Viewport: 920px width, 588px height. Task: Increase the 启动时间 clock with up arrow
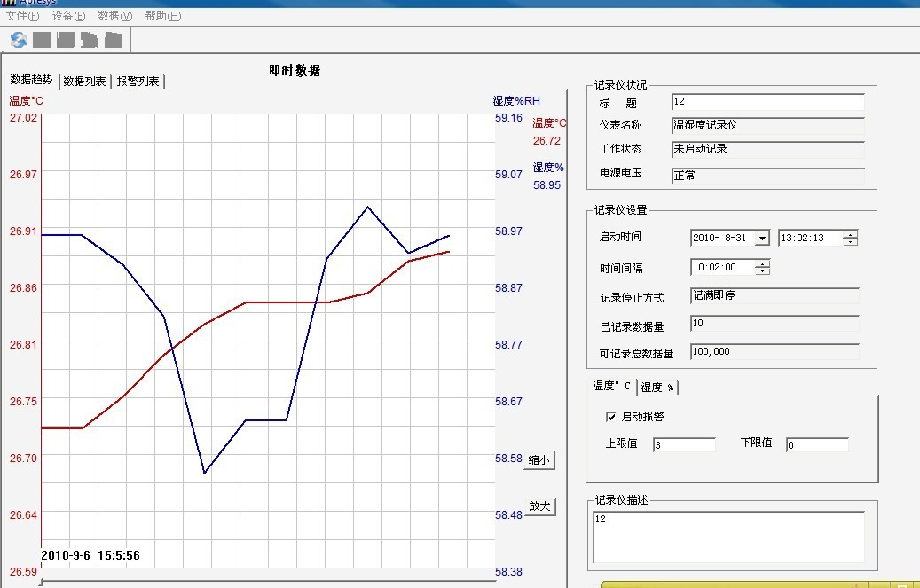click(x=851, y=234)
